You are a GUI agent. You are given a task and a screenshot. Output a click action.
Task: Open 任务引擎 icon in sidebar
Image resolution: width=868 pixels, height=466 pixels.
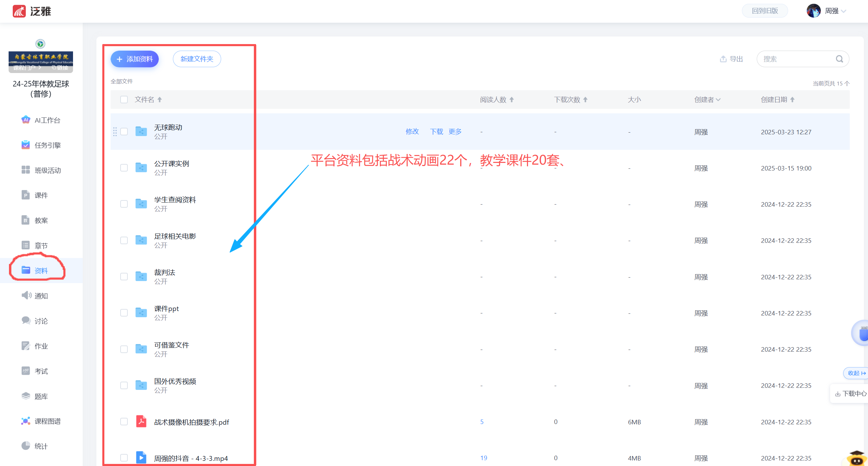25,145
